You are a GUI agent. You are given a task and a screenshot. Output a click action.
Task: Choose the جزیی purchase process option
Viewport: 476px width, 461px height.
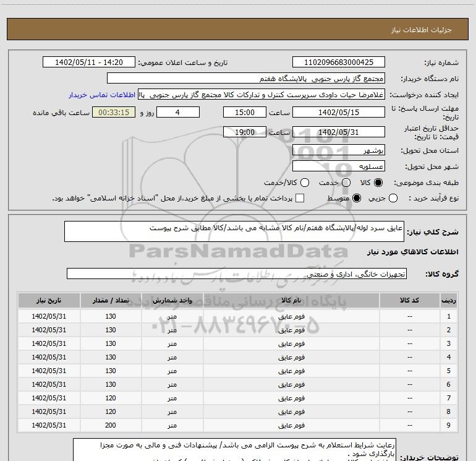[x=393, y=198]
